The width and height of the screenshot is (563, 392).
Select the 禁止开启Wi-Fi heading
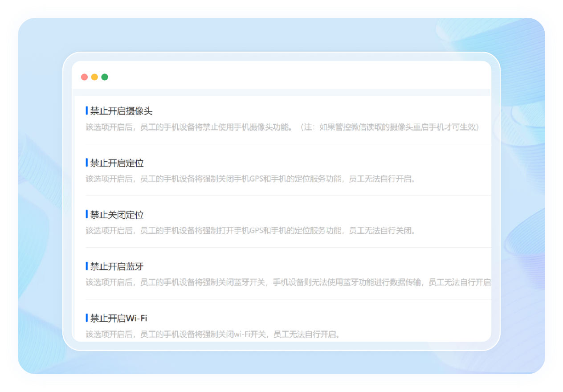[118, 318]
